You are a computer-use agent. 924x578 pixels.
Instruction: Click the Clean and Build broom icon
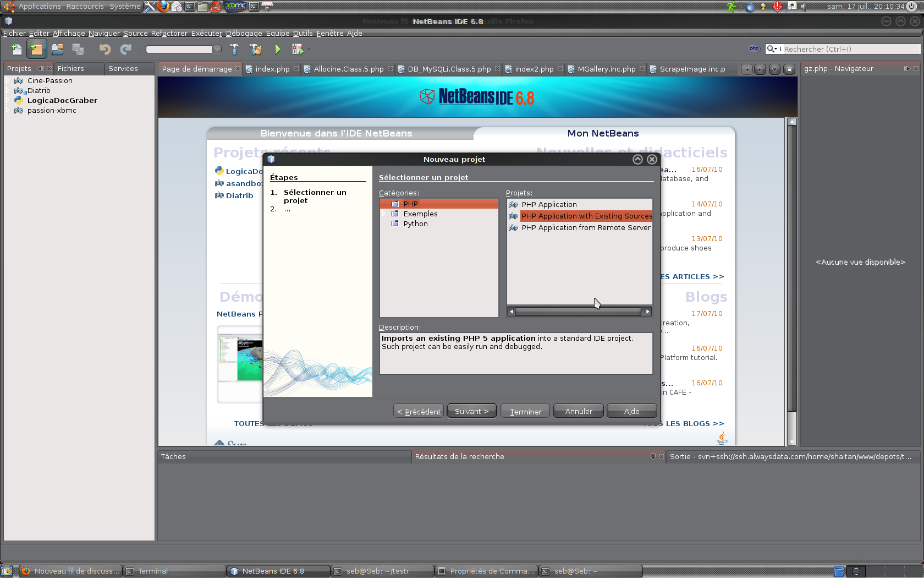point(256,50)
